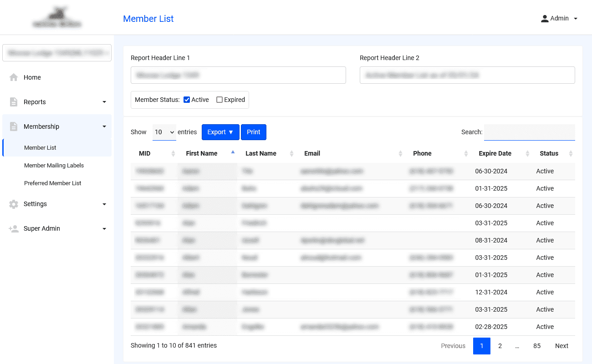This screenshot has height=364, width=592.
Task: Click the Home house icon in sidebar
Action: [x=14, y=77]
